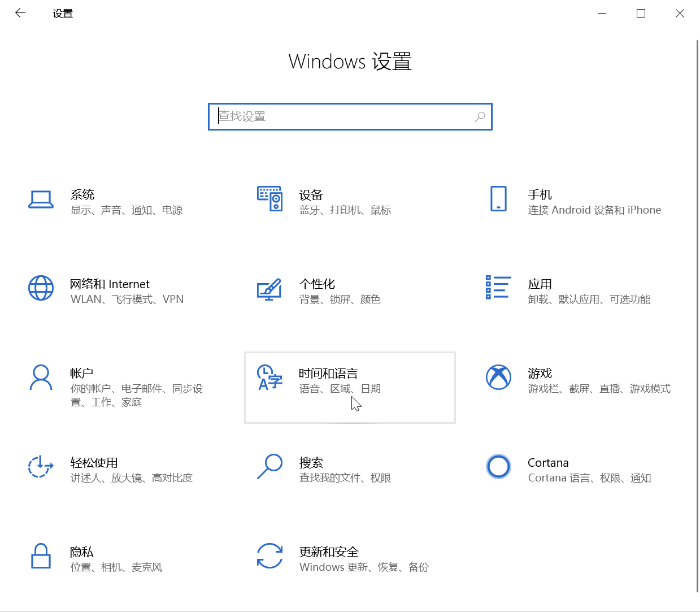Open the 时间和语言 clock-letter icon
The width and height of the screenshot is (700, 612).
[269, 377]
